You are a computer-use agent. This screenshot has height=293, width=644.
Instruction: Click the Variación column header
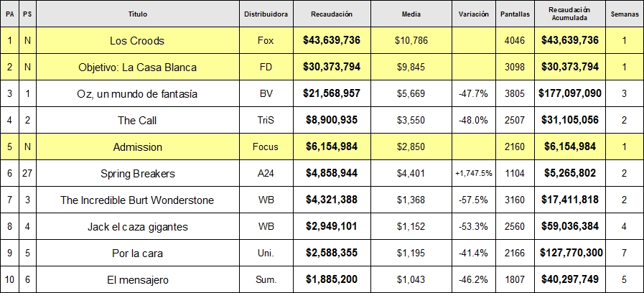pyautogui.click(x=472, y=14)
